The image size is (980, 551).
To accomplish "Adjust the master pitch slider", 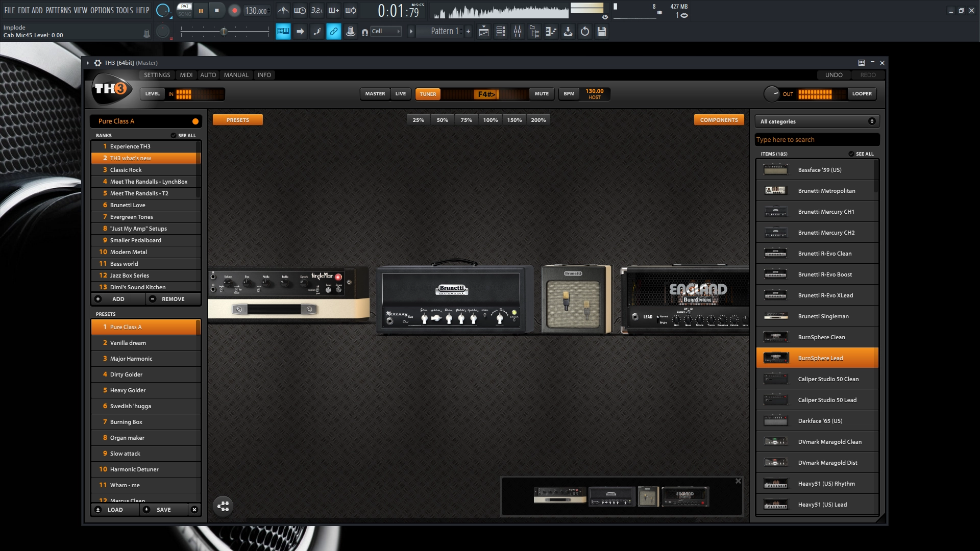I will (224, 32).
